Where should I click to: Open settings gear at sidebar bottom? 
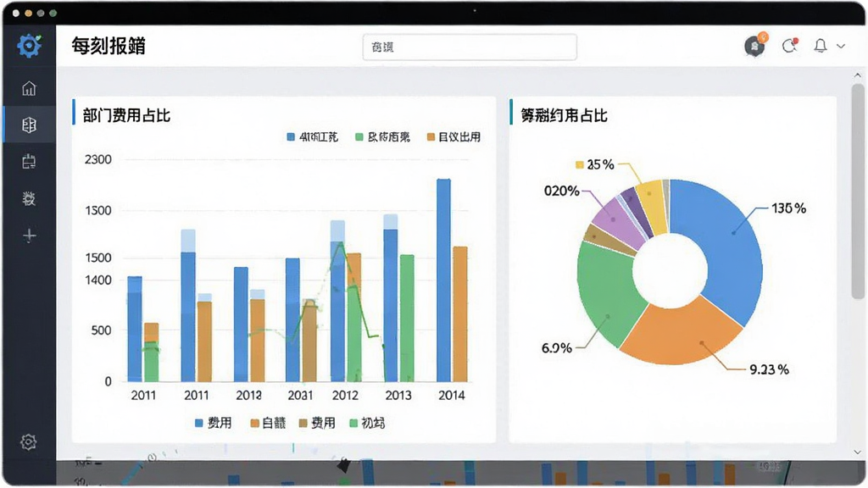(x=28, y=441)
